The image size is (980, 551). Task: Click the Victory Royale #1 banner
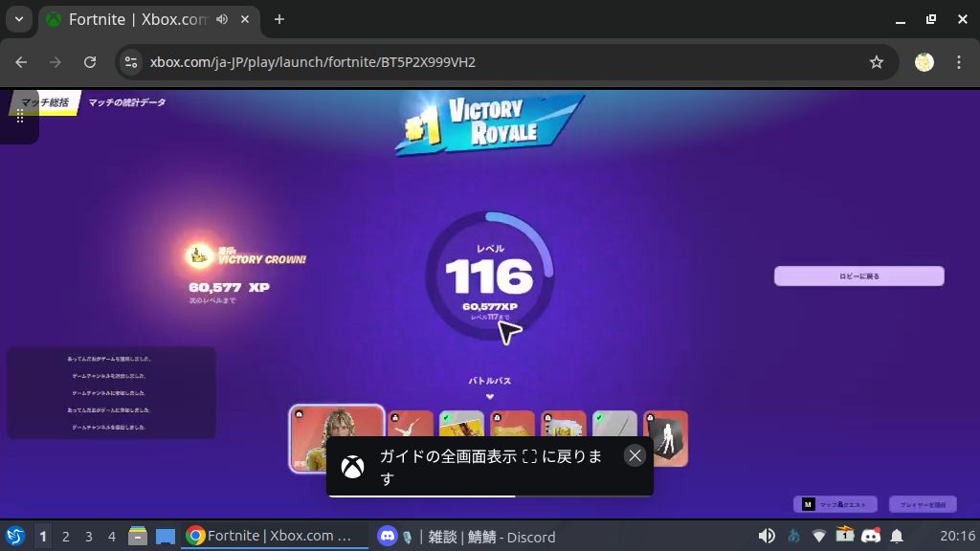click(x=489, y=125)
